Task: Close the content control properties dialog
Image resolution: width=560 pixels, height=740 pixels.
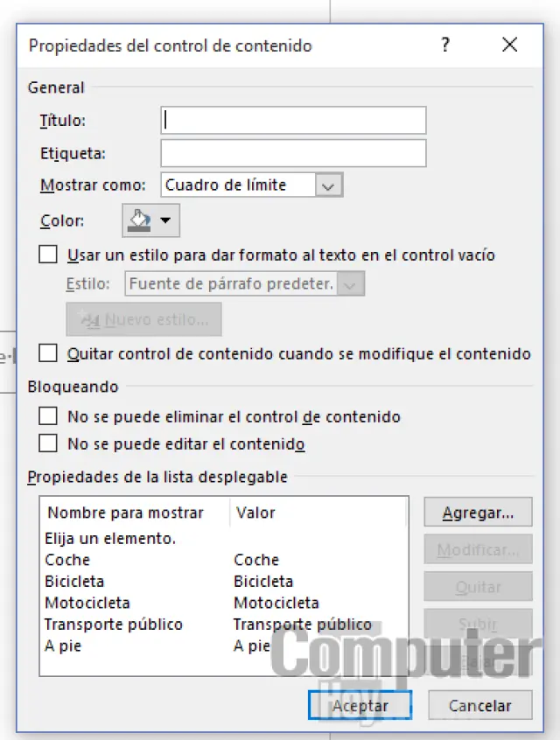Action: click(509, 45)
